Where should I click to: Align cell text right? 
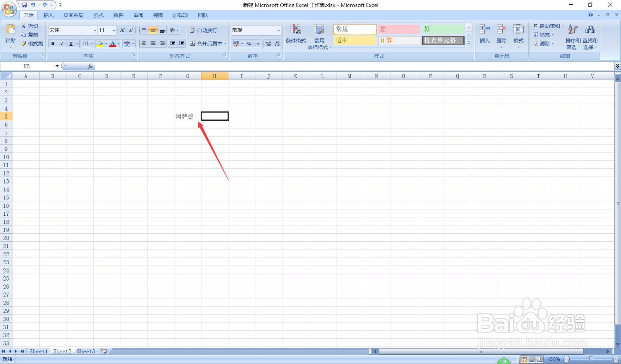[162, 43]
